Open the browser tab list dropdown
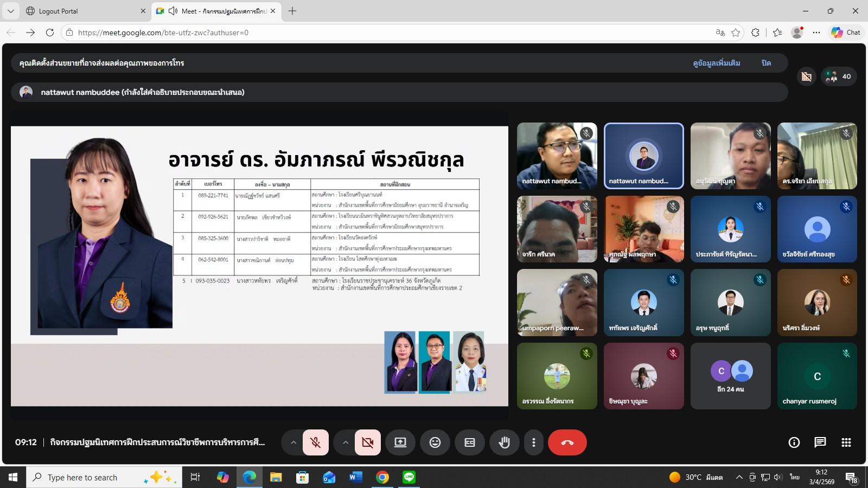868x488 pixels. point(11,11)
